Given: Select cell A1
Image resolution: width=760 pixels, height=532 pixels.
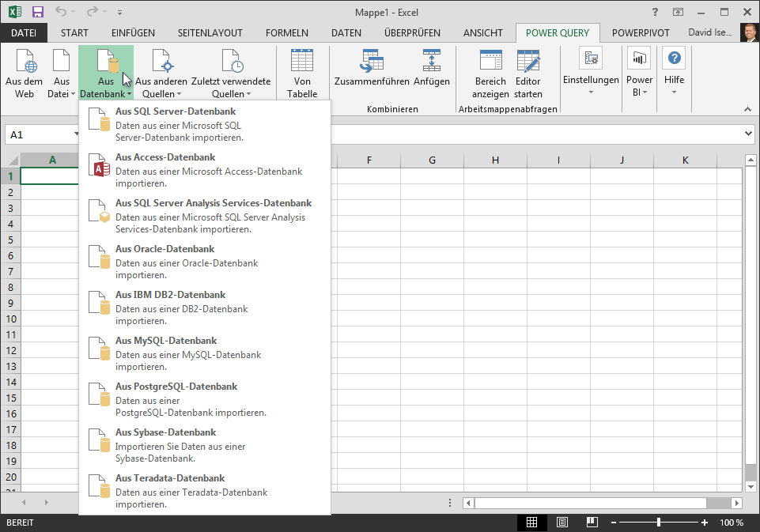Looking at the screenshot, I should (x=50, y=175).
